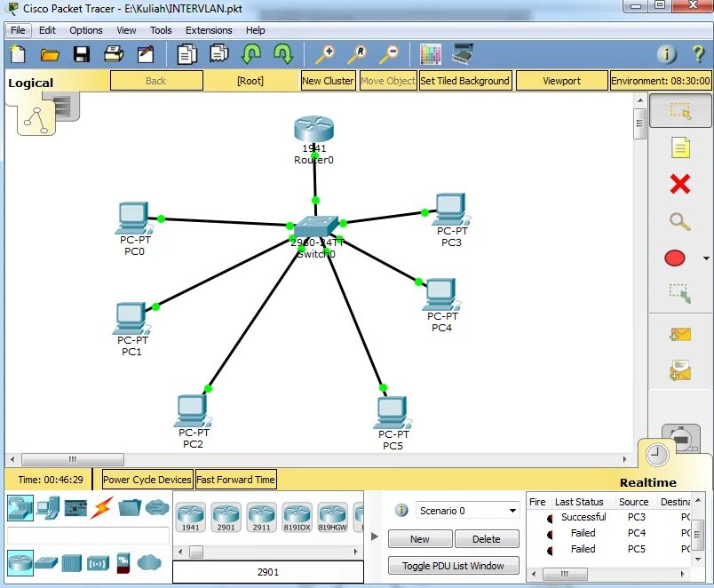Viewport: 714px width, 588px height.
Task: Paste using the paste icon
Action: pyautogui.click(x=219, y=54)
